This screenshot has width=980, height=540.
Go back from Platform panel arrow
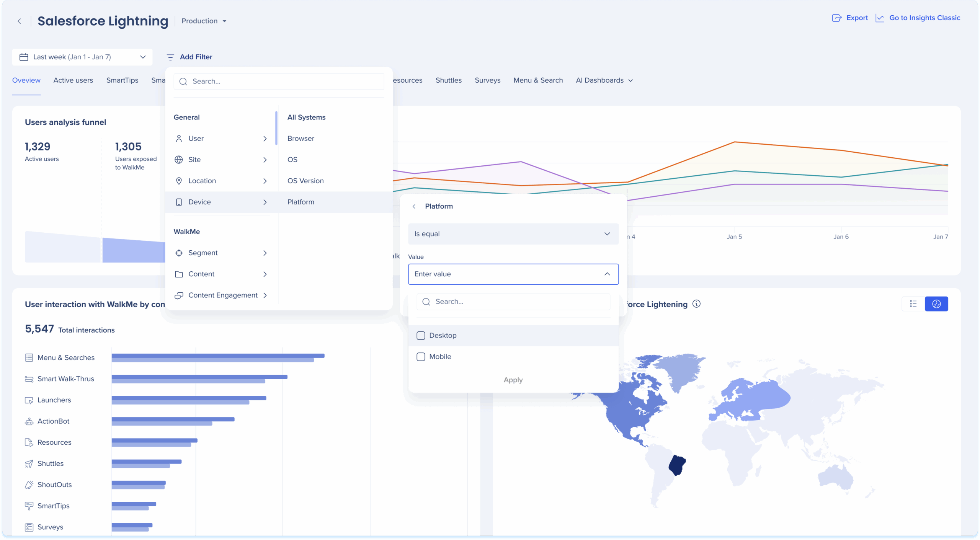(414, 206)
